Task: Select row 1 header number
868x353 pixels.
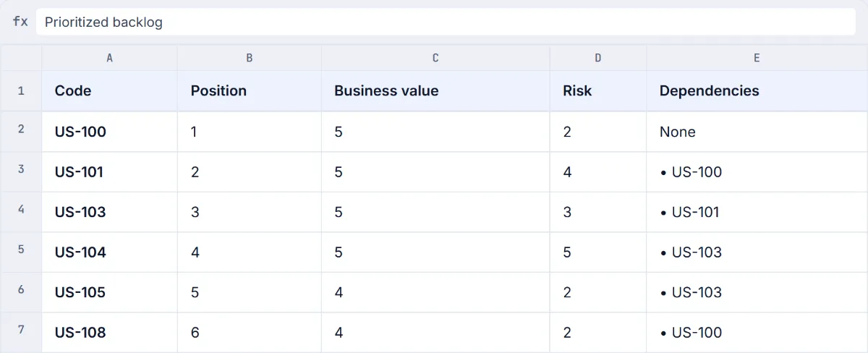Action: click(x=21, y=91)
